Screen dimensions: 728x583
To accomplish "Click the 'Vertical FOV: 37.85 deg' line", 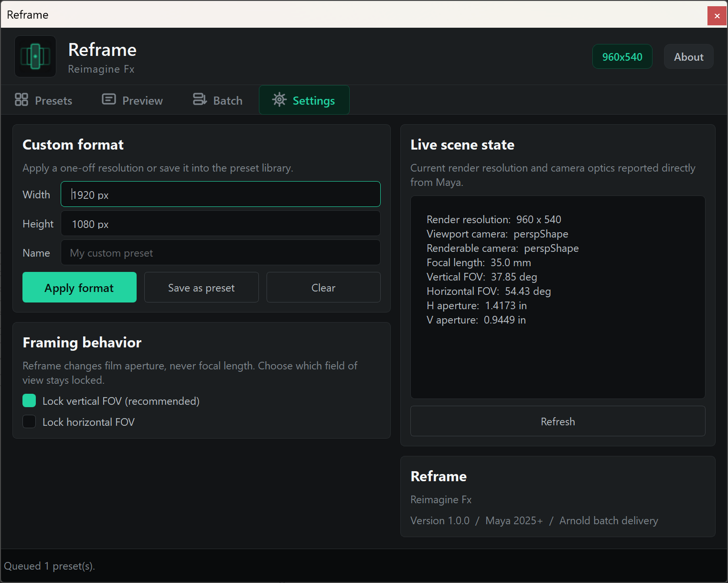I will point(482,277).
